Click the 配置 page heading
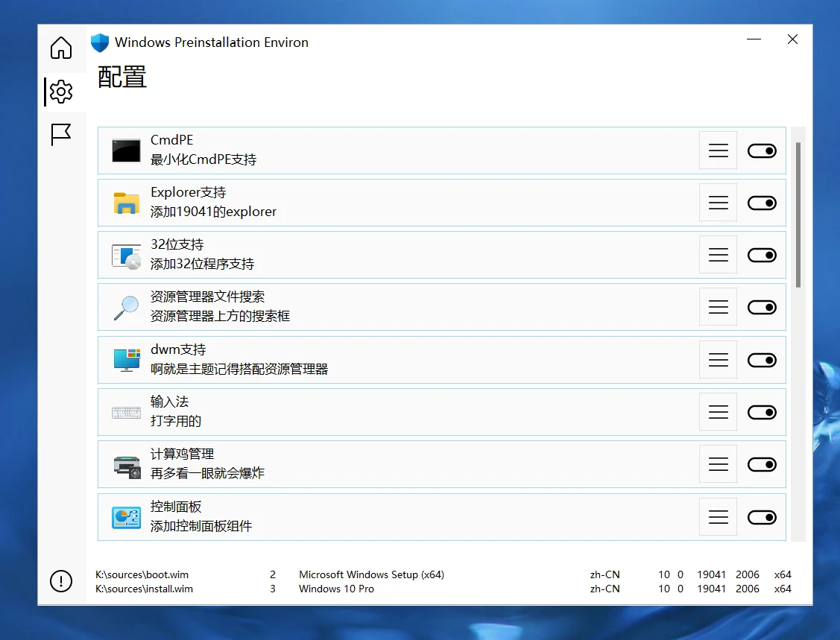This screenshot has width=840, height=640. (x=122, y=77)
